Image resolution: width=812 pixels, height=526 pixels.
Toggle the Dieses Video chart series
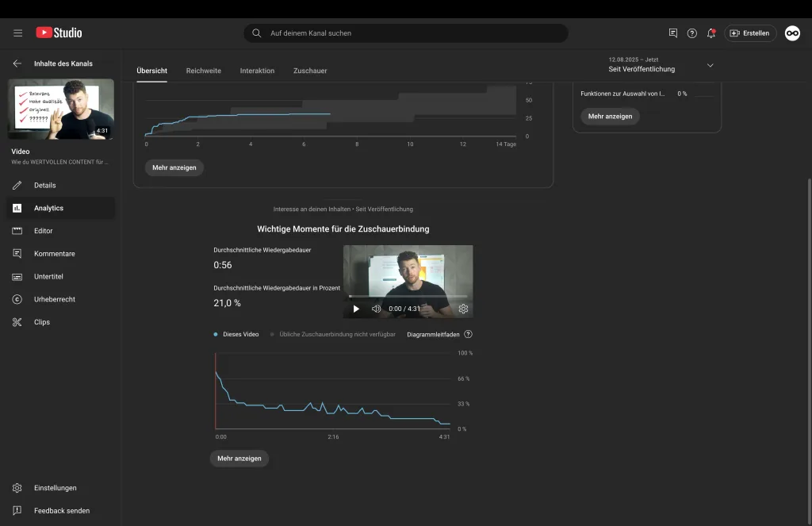(x=236, y=335)
